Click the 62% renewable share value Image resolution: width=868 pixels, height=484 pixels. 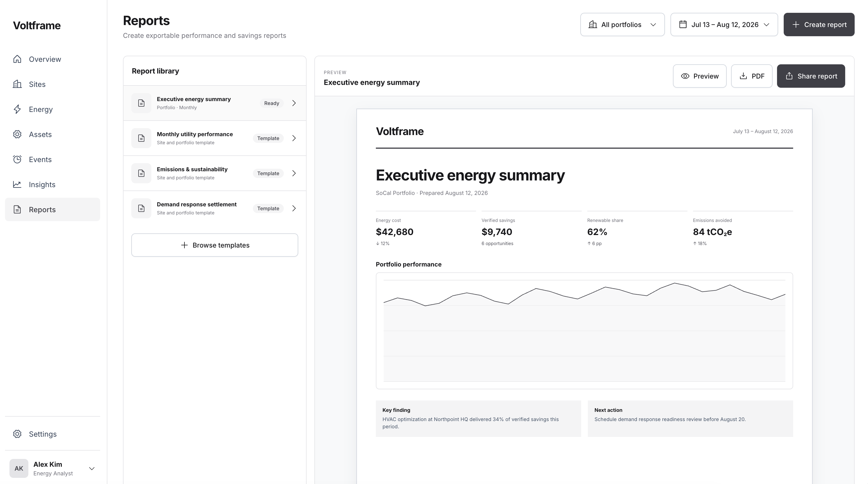(x=597, y=232)
